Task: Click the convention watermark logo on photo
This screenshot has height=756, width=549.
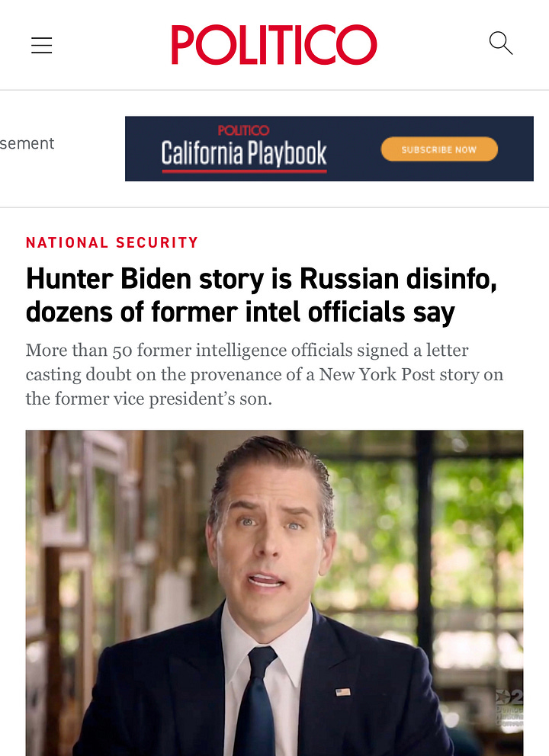Action: tap(509, 708)
